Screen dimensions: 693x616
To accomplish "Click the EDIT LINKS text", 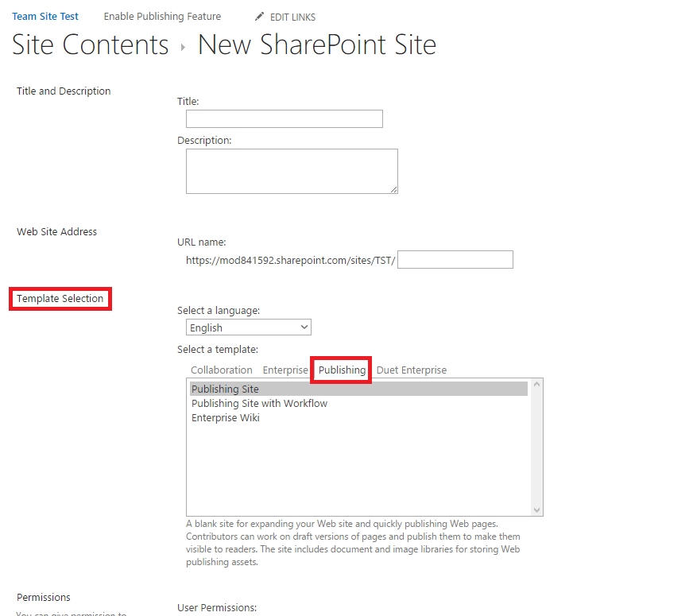I will point(292,17).
